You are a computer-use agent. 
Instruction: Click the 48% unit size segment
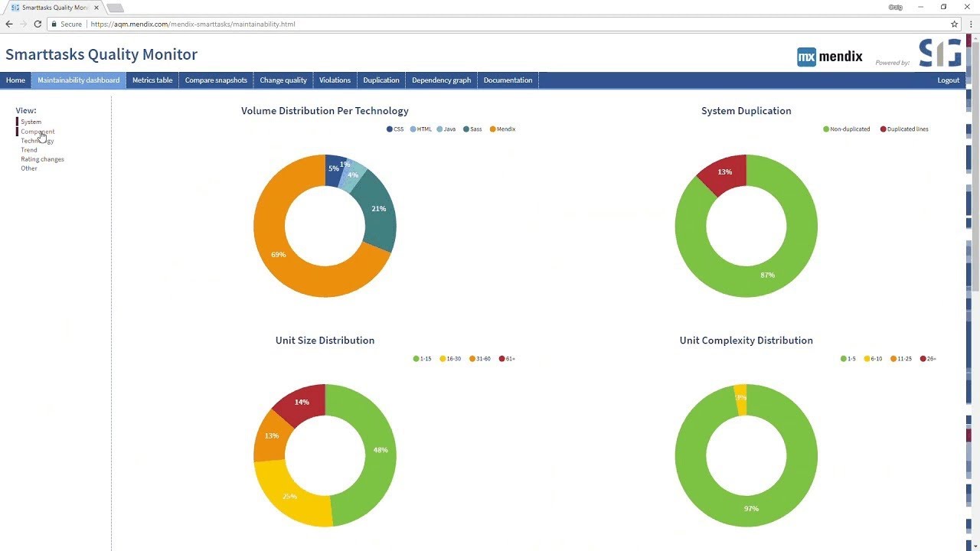coord(381,450)
